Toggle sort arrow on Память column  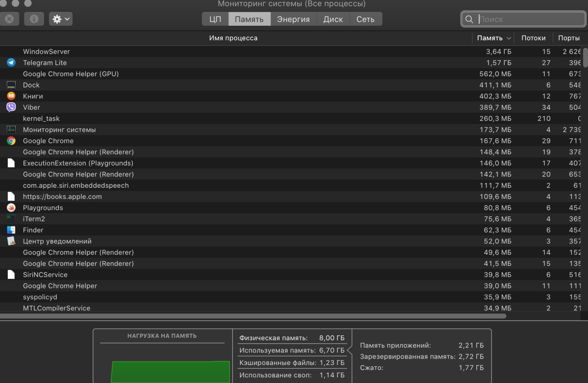pyautogui.click(x=509, y=39)
